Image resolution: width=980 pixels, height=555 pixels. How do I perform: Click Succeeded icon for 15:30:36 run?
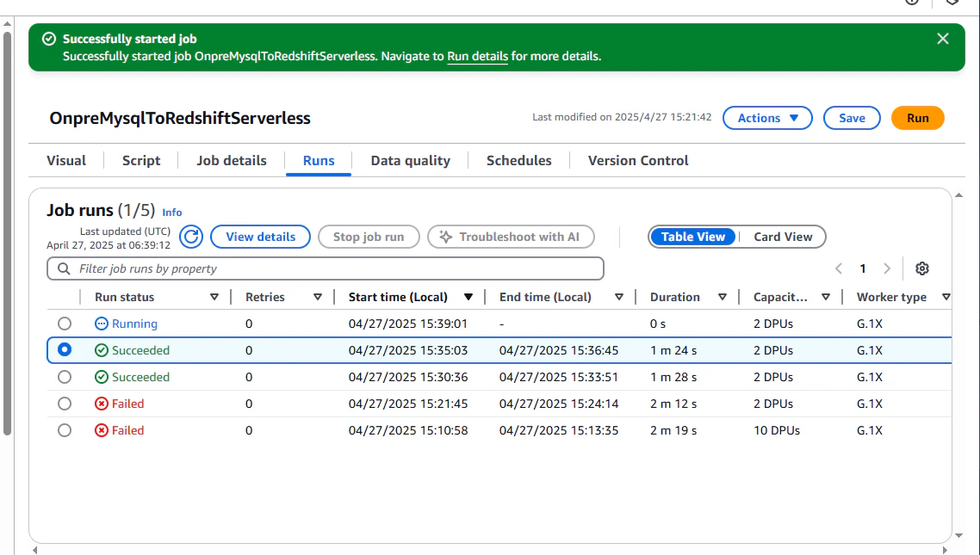pos(102,377)
